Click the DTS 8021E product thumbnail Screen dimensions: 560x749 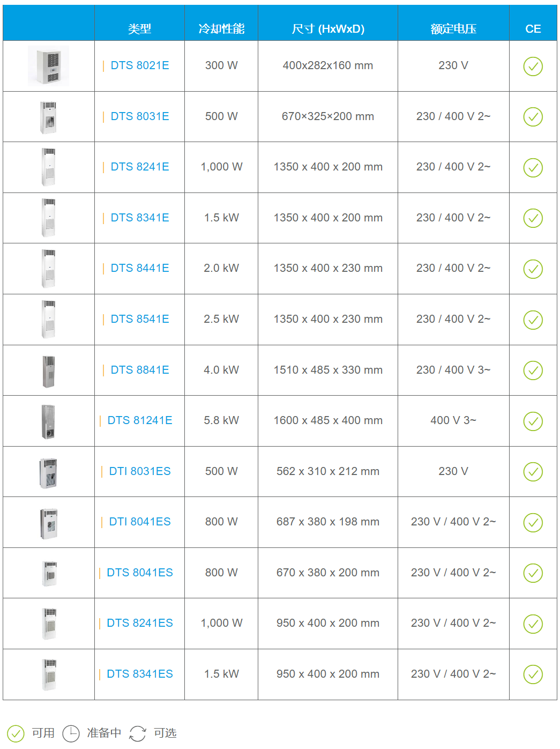pos(49,66)
